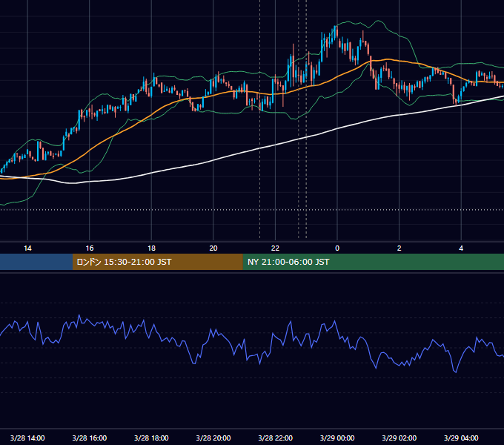Click the 3/28 20:00 date label
Image resolution: width=504 pixels, height=445 pixels.
[213, 438]
